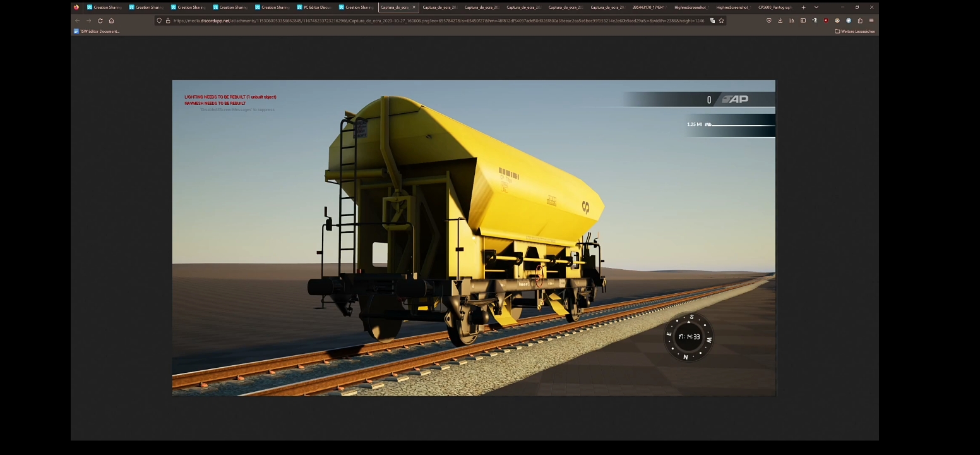Click the red LIGHTING NEEDS TO BE REBUILT message
Screen dimensions: 980x455
(230, 97)
